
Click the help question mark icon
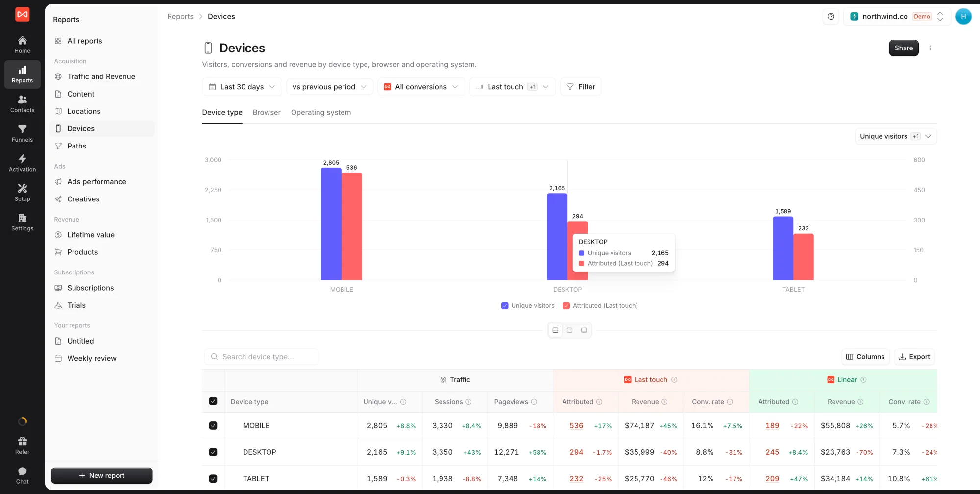click(x=831, y=16)
